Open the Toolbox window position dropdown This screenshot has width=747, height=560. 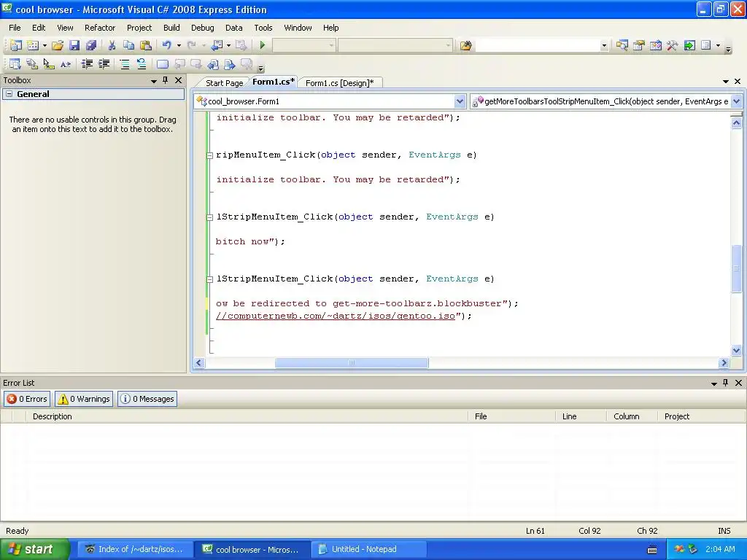(153, 80)
